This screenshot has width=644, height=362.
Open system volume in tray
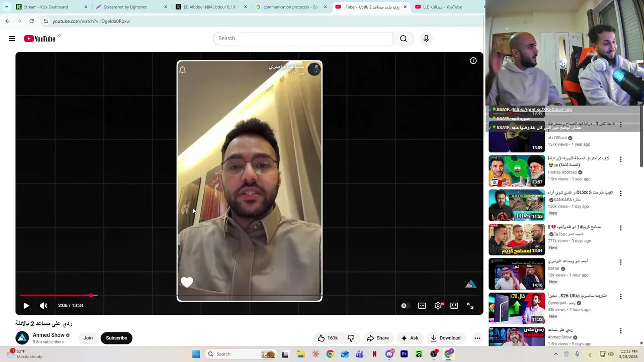point(611,354)
